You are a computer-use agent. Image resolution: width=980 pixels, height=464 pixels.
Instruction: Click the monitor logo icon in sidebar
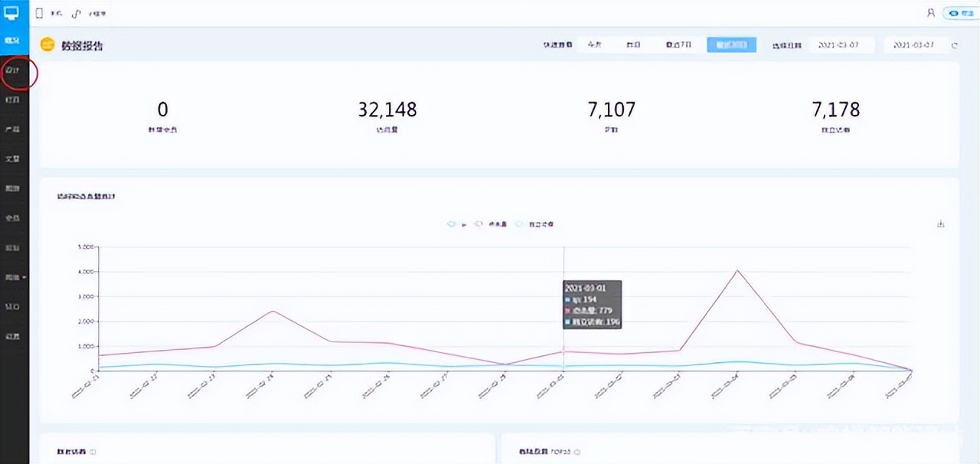pos(14,12)
